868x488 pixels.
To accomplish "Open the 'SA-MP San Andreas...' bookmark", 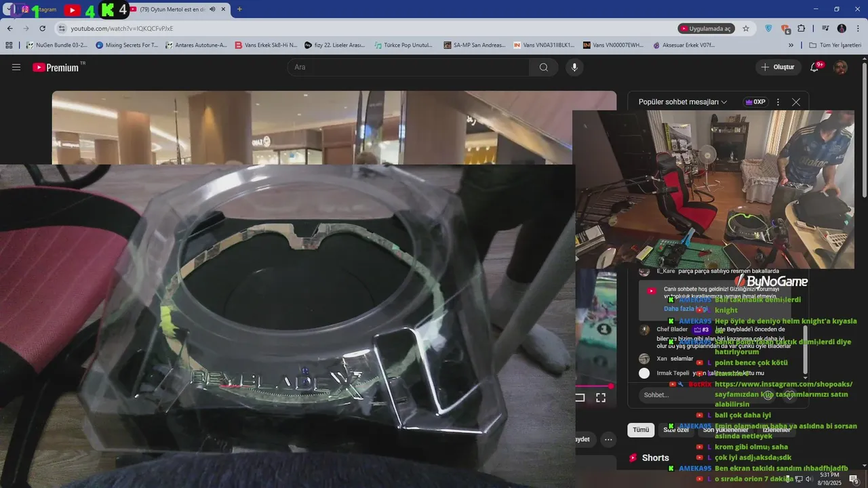I will [474, 45].
